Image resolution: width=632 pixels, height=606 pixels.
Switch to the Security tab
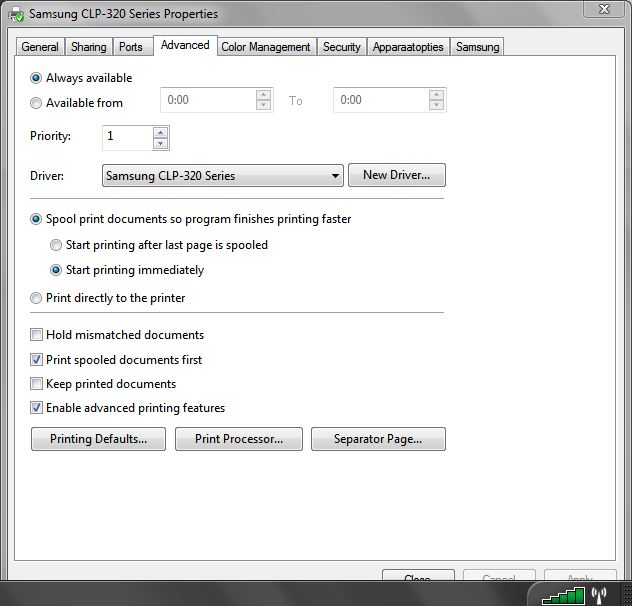point(342,47)
